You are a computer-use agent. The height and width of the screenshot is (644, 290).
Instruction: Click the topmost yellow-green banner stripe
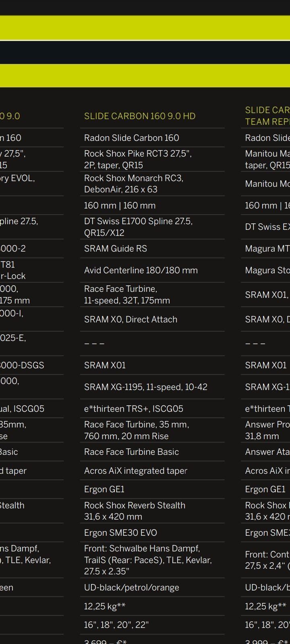[145, 28]
